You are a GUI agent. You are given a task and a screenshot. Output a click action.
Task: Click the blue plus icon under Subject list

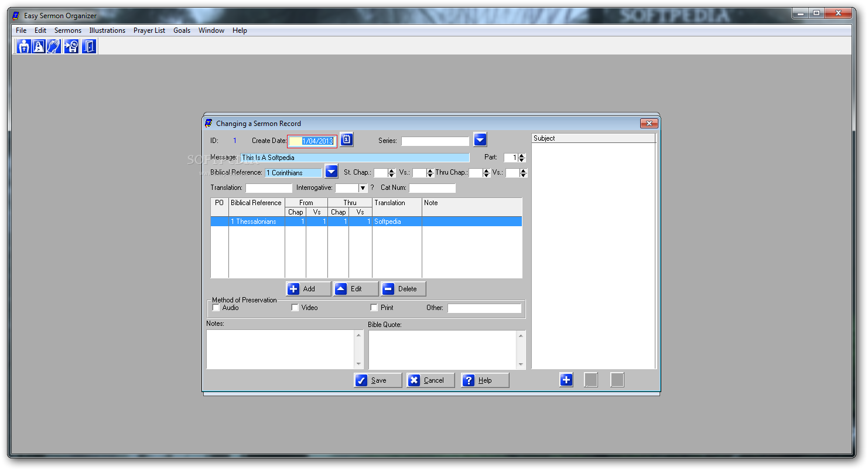tap(566, 380)
